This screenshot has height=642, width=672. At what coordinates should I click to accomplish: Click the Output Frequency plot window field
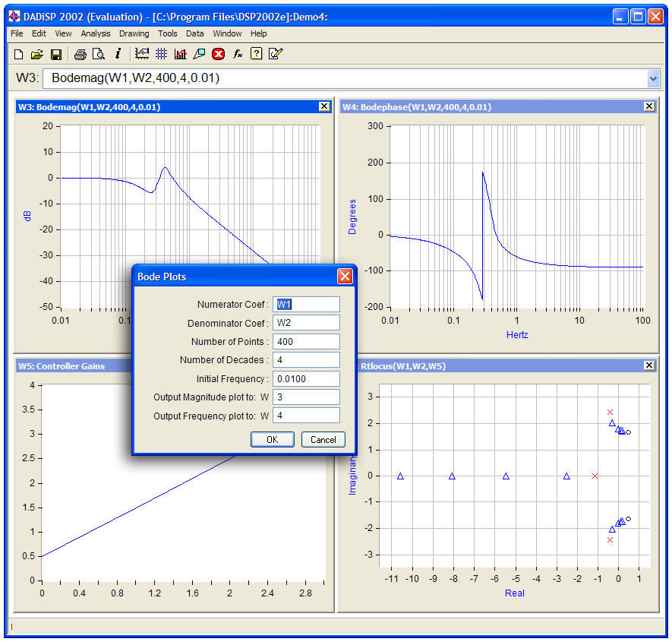306,416
